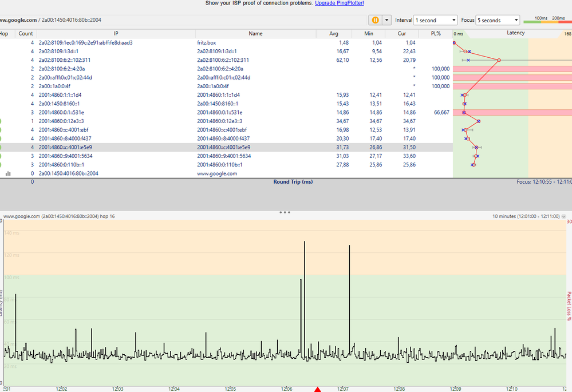Click the red focus marker on timeline

click(x=317, y=390)
